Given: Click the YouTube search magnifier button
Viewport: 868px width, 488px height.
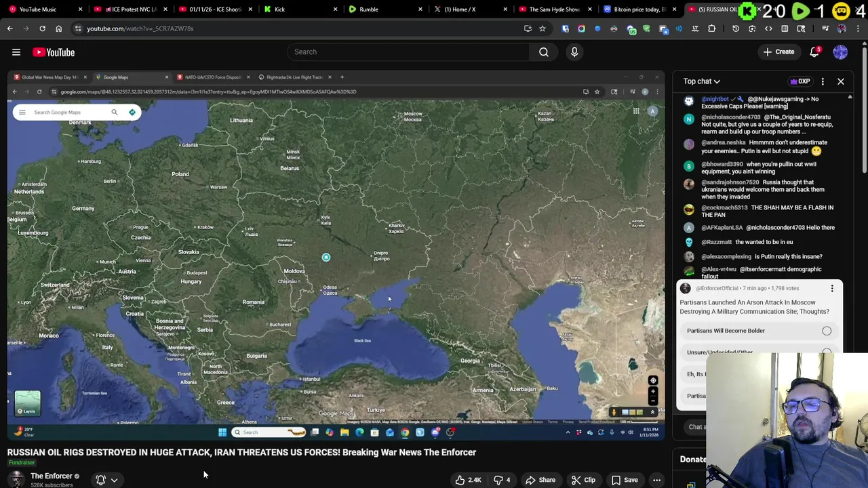Looking at the screenshot, I should click(x=544, y=52).
